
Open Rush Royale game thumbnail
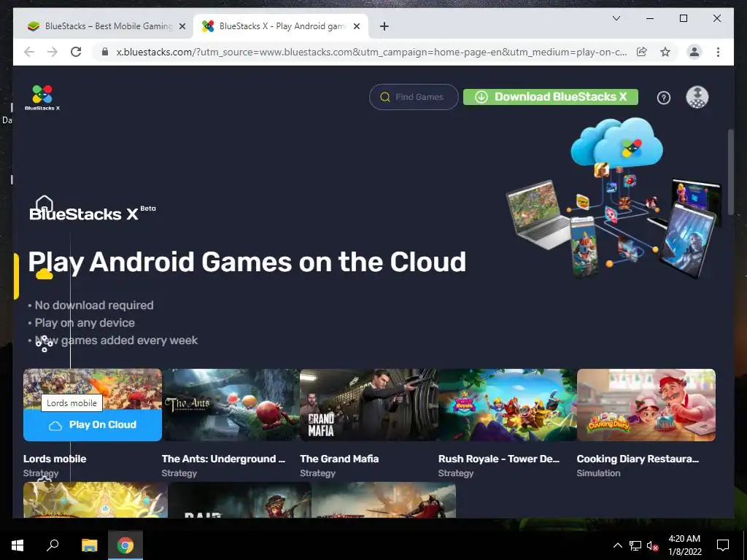(508, 405)
